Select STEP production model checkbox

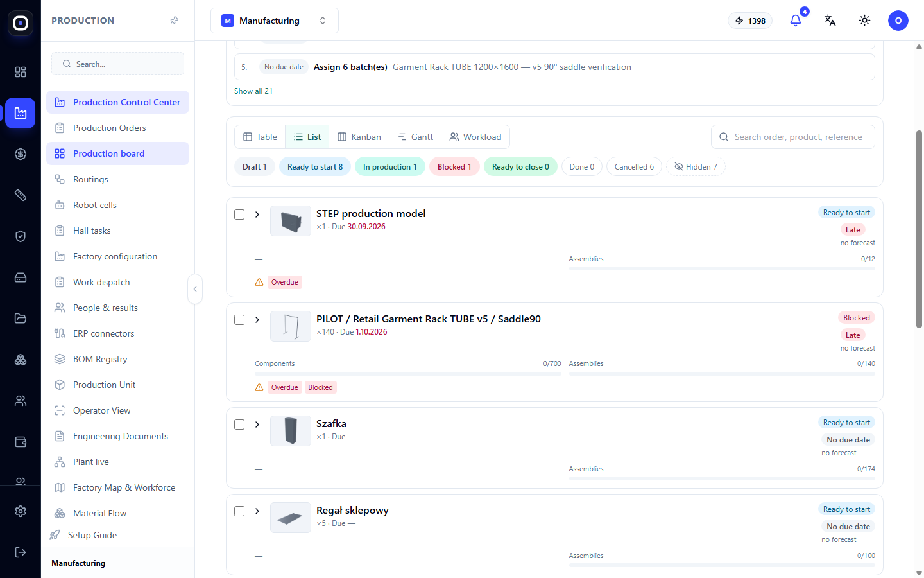239,215
